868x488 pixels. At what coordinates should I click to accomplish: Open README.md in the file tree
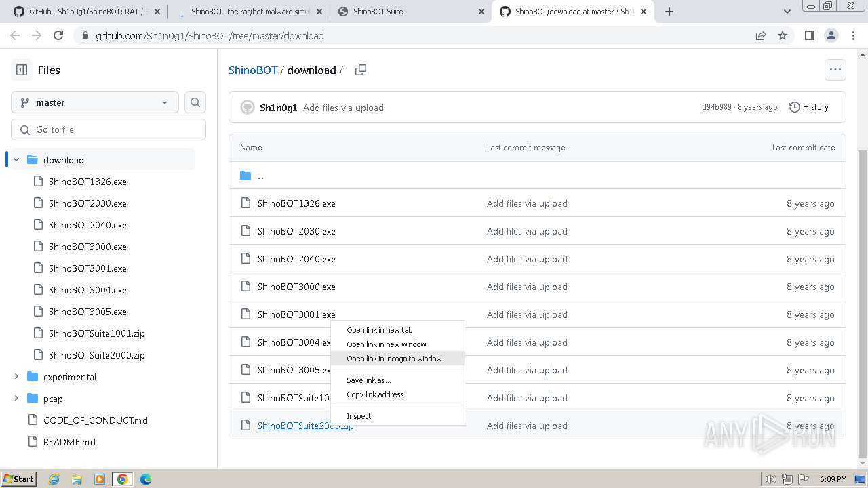coord(69,442)
